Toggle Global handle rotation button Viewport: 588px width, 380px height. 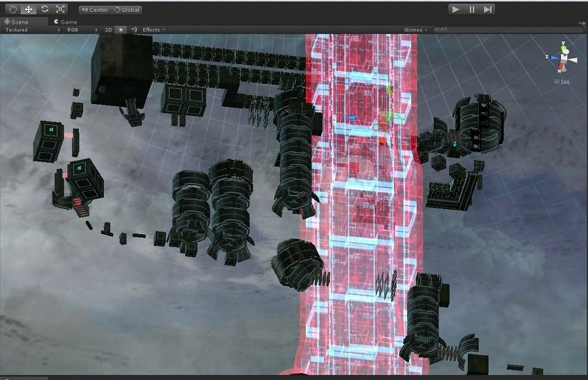click(128, 10)
